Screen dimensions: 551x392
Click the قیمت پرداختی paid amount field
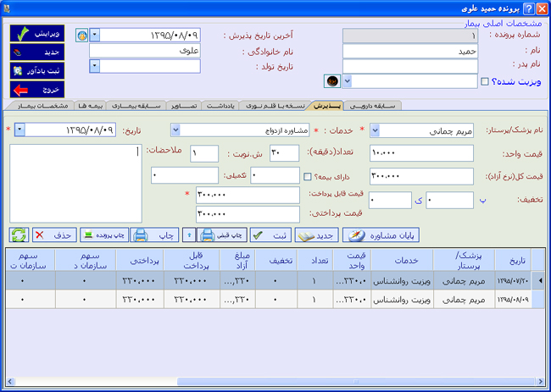pyautogui.click(x=248, y=214)
